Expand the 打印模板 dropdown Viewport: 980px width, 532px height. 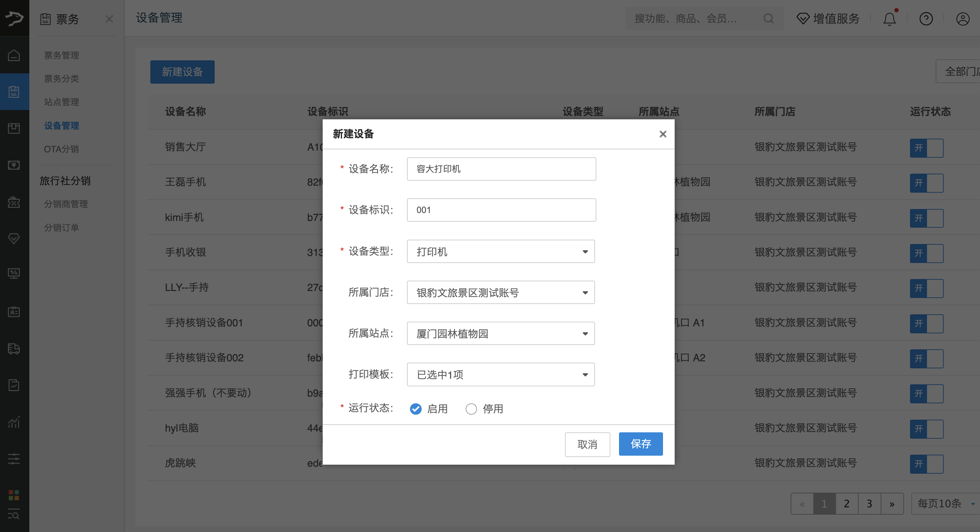[501, 374]
